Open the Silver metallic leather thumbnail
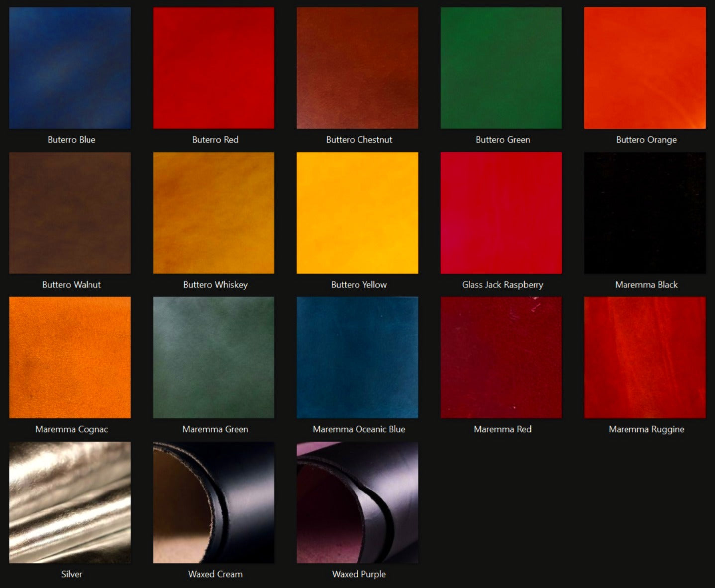Screen dimensions: 715x588 pos(70,502)
